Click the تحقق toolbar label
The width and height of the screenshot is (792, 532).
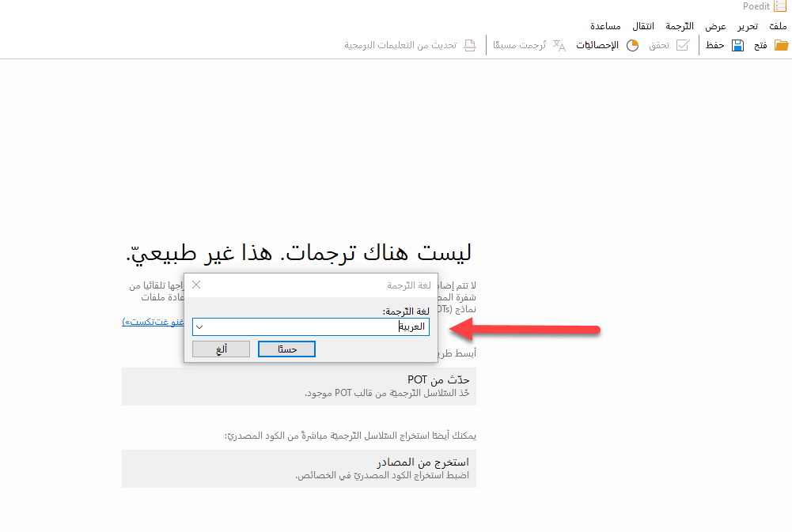(659, 45)
